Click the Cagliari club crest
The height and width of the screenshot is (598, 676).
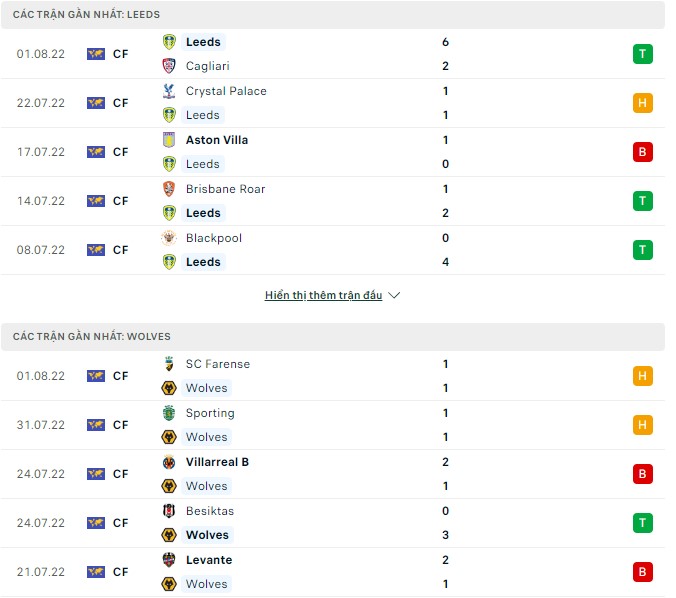click(169, 66)
